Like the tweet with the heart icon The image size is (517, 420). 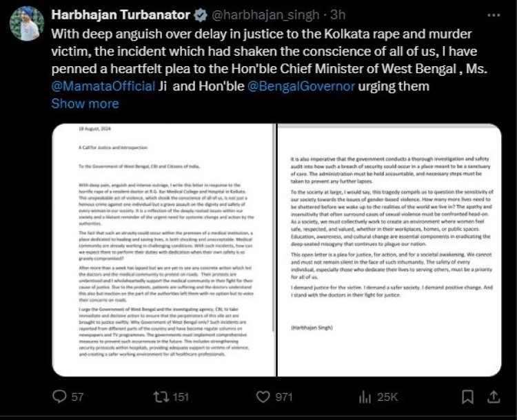coord(263,397)
